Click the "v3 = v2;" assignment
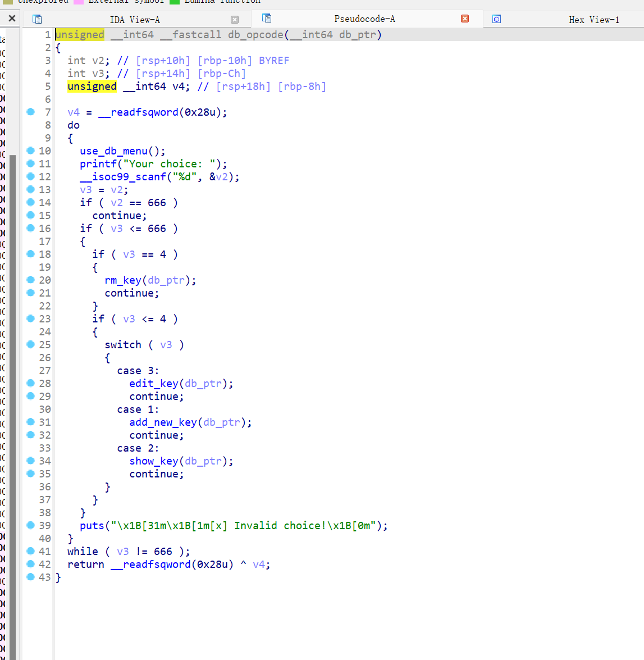The image size is (644, 660). click(104, 190)
